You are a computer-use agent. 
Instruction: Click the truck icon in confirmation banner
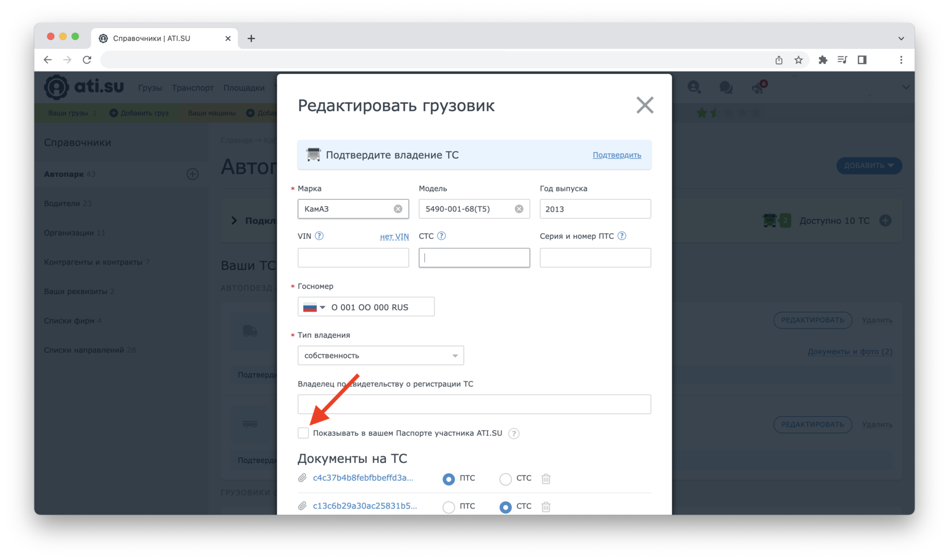[x=313, y=155]
